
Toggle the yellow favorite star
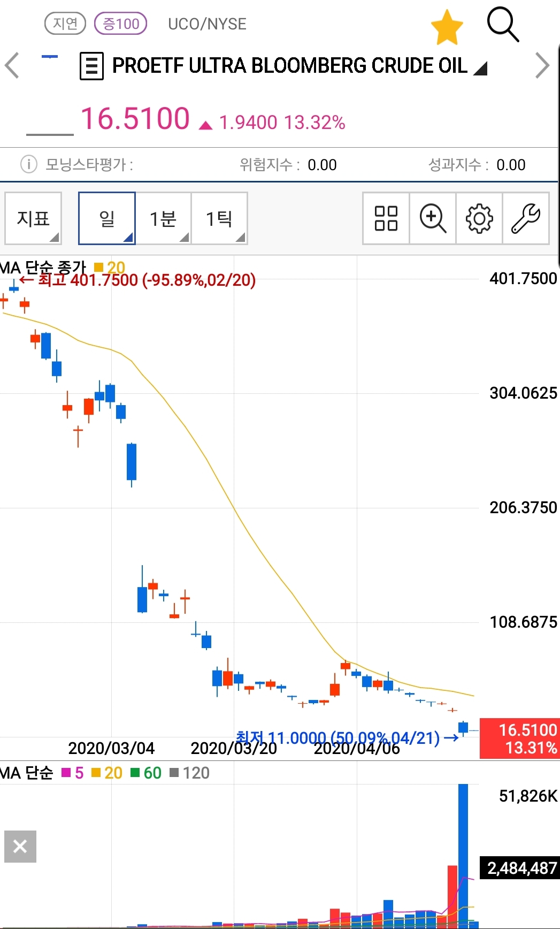[x=447, y=27]
